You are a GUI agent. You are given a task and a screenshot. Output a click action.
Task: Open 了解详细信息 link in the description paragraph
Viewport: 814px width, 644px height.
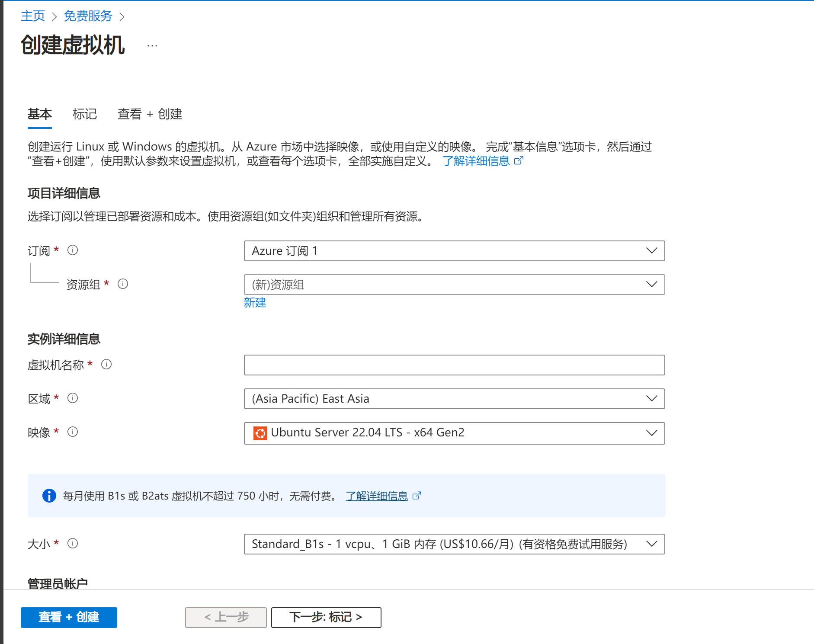click(476, 161)
